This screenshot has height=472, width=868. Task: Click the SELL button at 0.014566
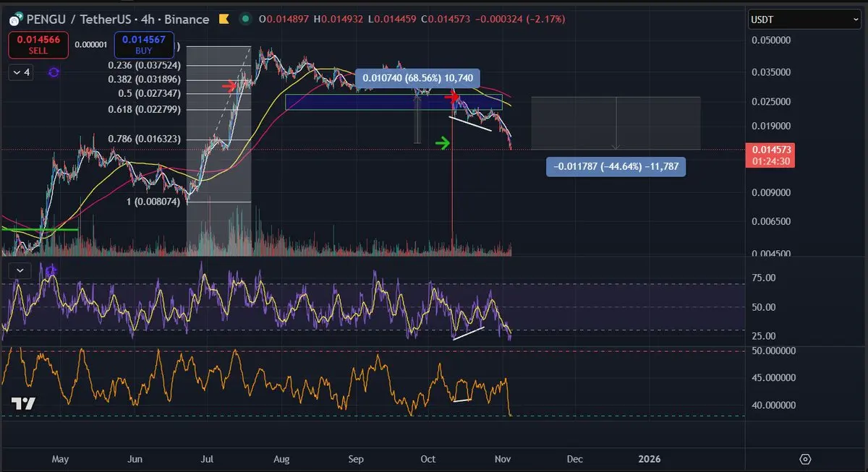(x=38, y=46)
